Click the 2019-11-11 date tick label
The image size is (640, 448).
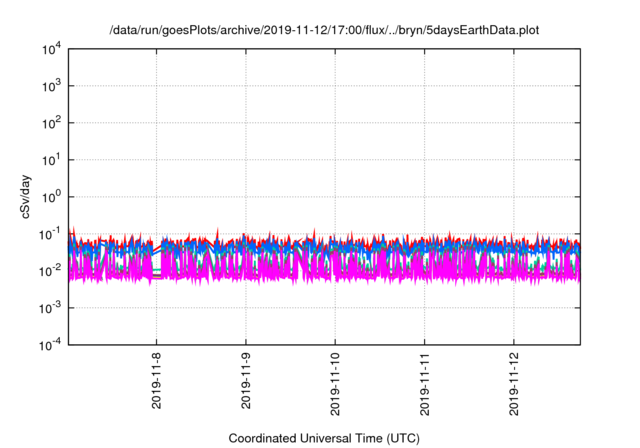pyautogui.click(x=424, y=384)
